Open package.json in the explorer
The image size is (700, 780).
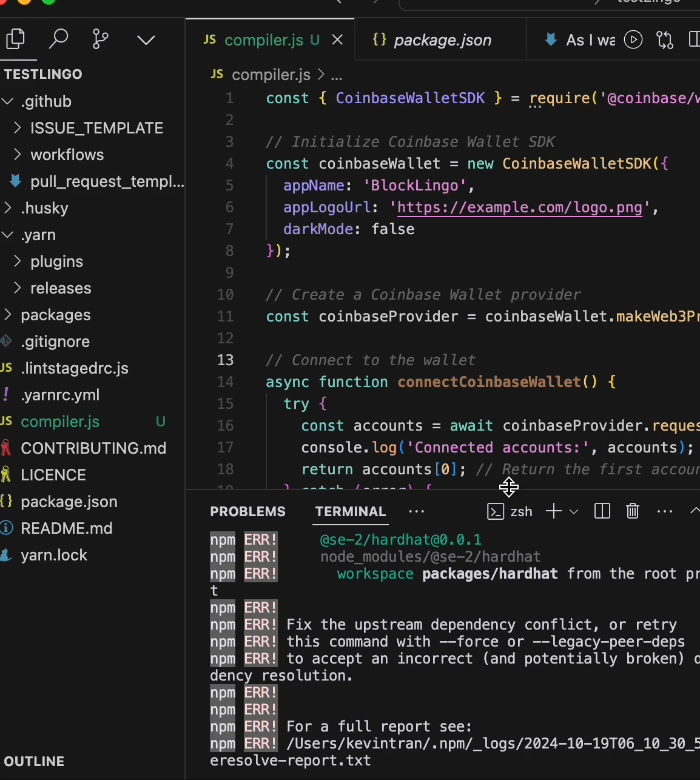[x=92, y=502]
